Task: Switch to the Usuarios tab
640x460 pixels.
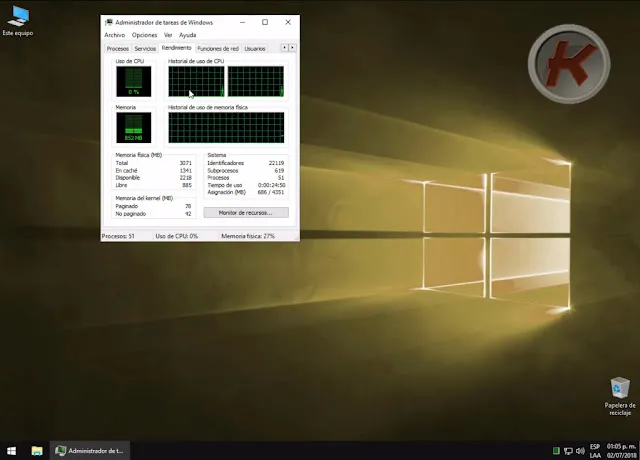Action: click(255, 49)
